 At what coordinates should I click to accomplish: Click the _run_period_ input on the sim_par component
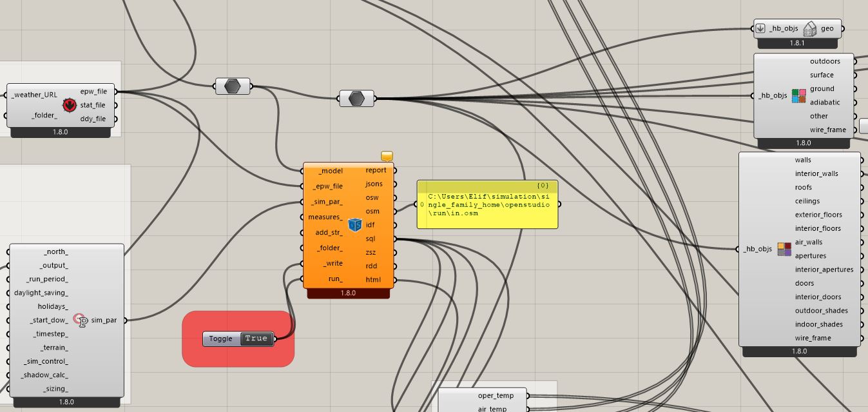47,279
